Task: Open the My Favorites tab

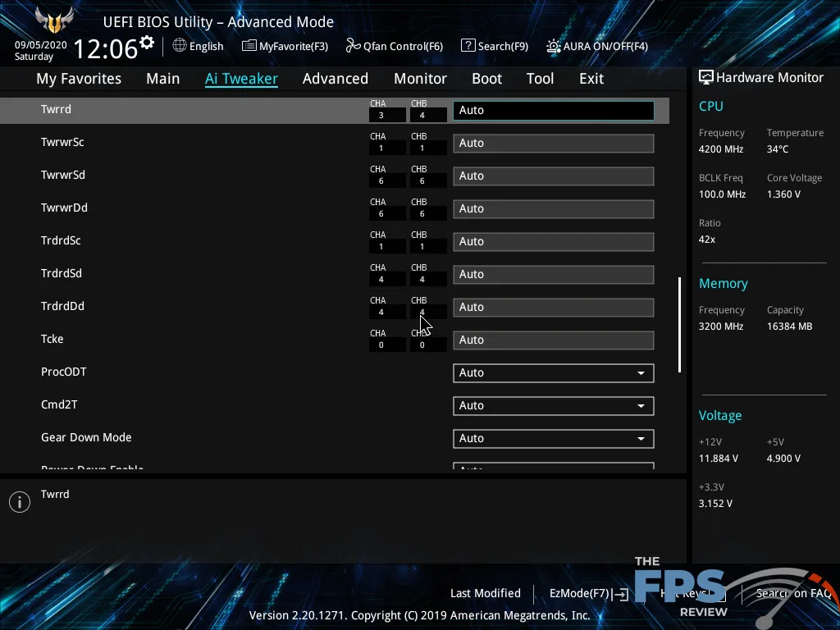Action: pos(79,79)
